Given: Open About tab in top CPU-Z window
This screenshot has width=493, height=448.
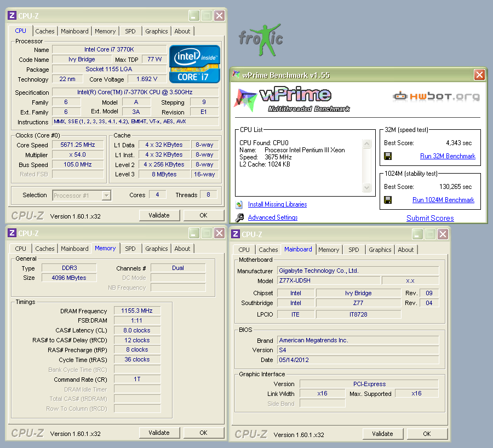Looking at the screenshot, I should point(182,31).
